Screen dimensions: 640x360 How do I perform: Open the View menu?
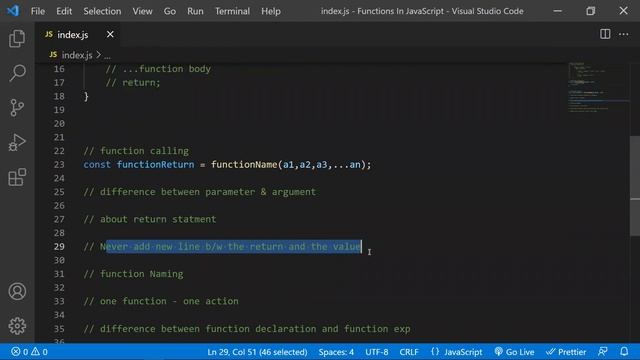(x=142, y=11)
